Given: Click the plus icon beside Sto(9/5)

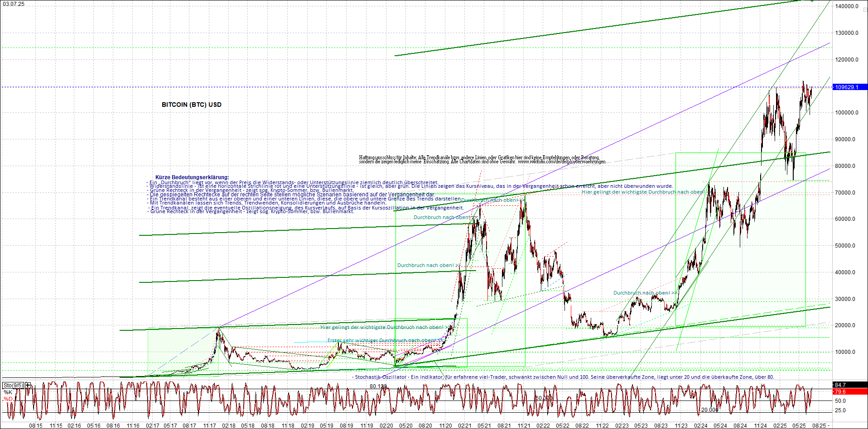Looking at the screenshot, I should (28, 386).
